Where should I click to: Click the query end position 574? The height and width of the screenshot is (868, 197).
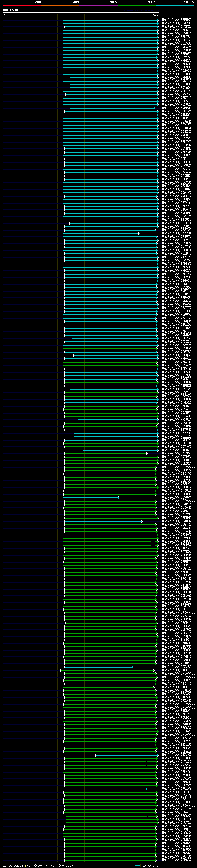pyautogui.click(x=155, y=15)
